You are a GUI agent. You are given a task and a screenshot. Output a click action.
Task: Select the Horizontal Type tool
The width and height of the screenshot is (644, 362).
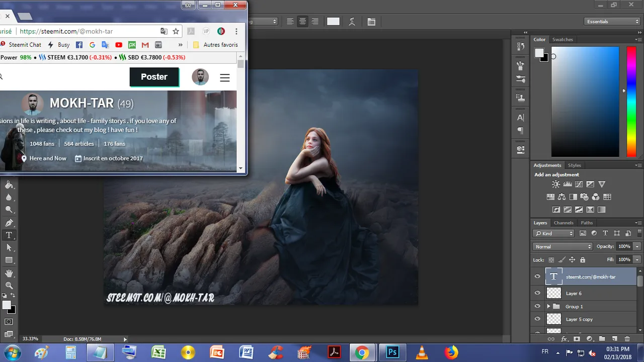tap(9, 235)
